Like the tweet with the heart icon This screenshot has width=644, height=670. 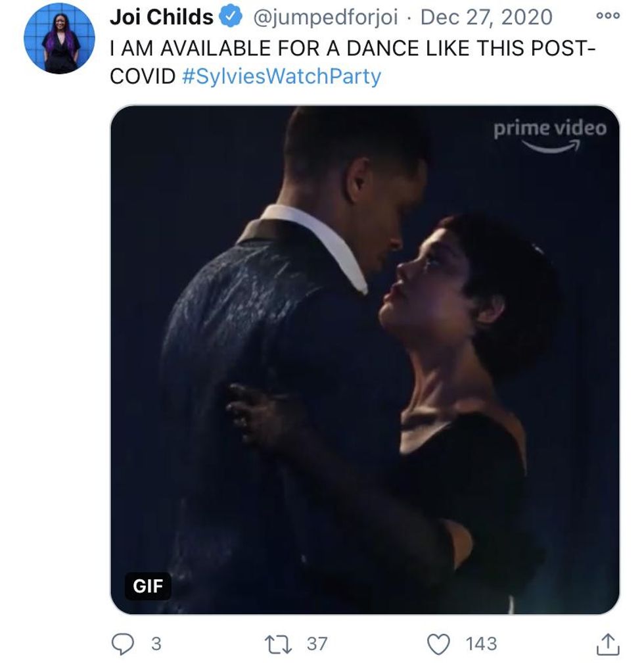(438, 643)
